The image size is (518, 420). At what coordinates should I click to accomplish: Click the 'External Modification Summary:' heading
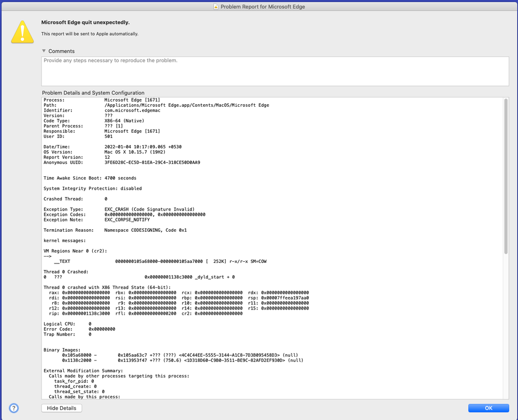[x=83, y=371]
